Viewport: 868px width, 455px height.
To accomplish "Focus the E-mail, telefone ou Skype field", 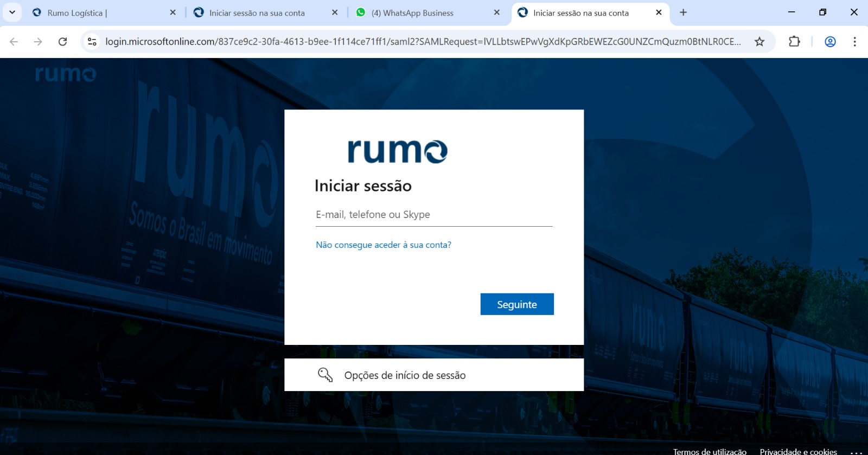I will [434, 215].
